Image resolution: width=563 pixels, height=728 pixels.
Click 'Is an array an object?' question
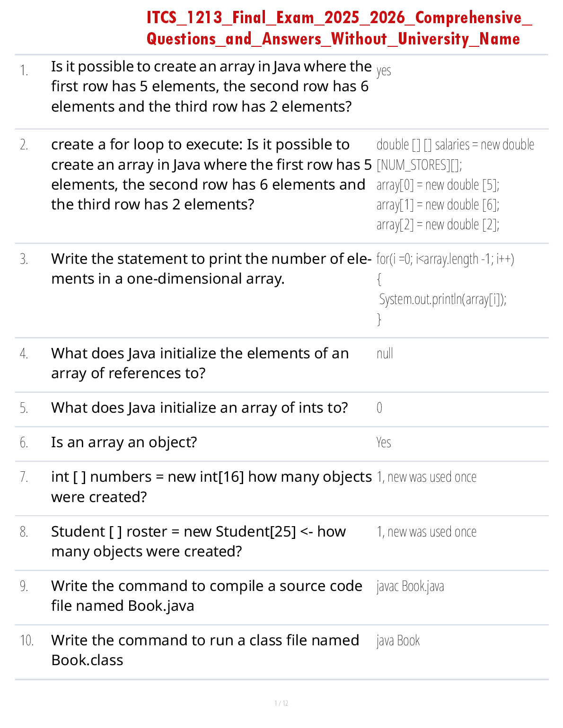[x=124, y=442]
